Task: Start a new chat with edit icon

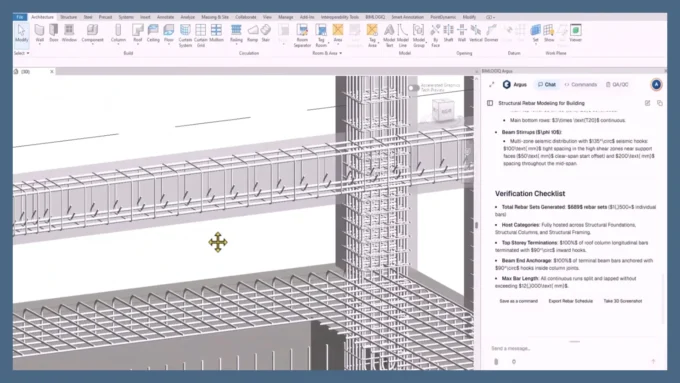Action: (x=647, y=103)
